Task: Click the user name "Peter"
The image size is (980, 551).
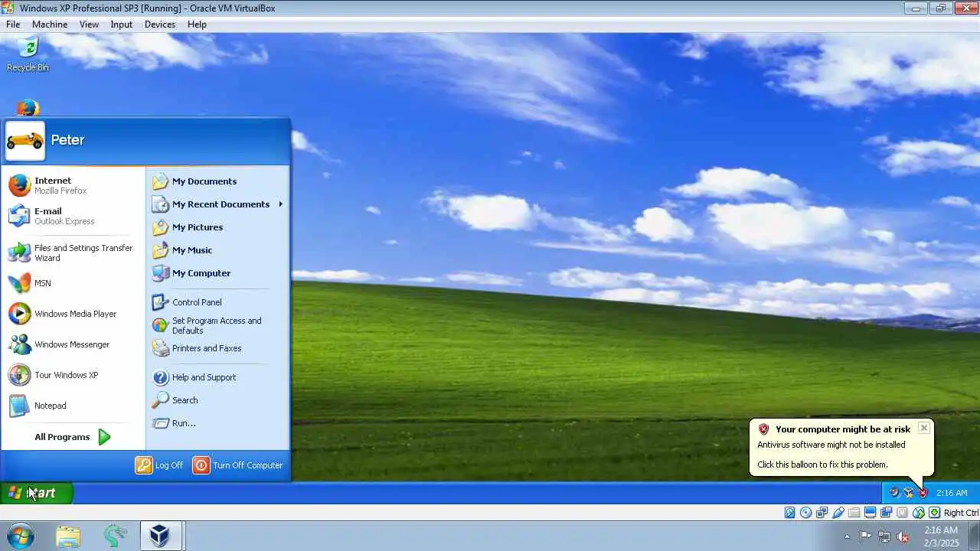Action: pyautogui.click(x=67, y=140)
